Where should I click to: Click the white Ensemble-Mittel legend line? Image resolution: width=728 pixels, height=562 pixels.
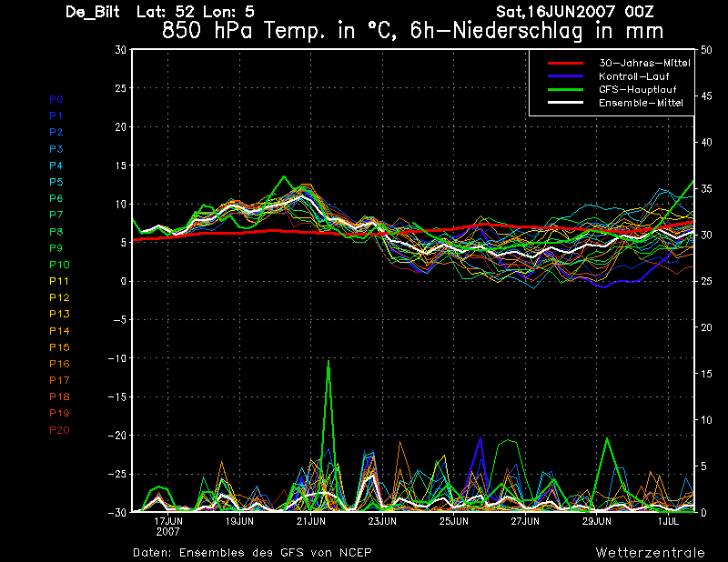(564, 104)
